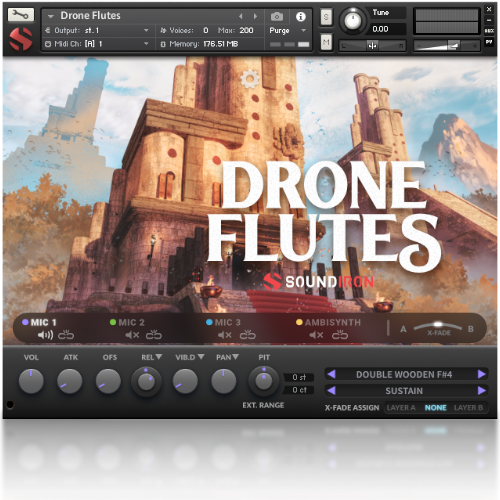
Task: Go to previous instrument with left arrow
Action: (241, 16)
